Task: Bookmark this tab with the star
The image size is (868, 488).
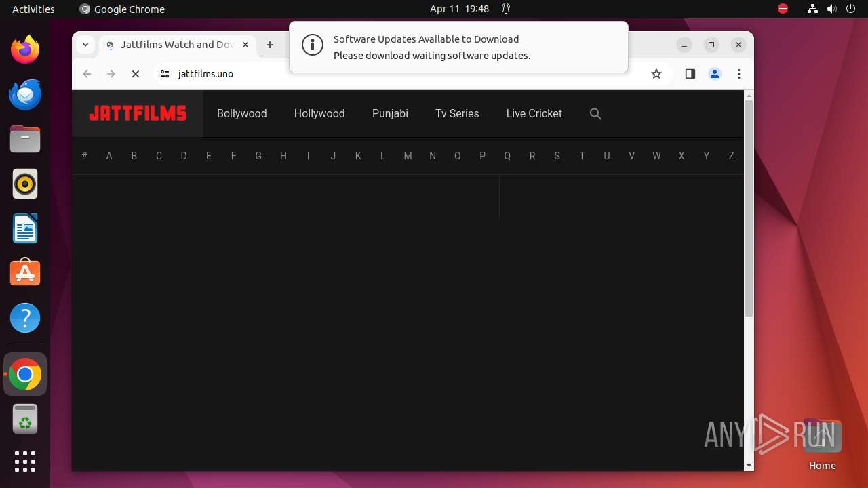Action: [656, 74]
